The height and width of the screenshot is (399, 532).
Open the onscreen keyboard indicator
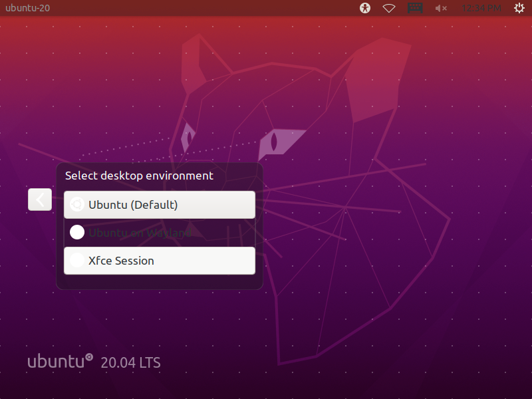(x=415, y=8)
